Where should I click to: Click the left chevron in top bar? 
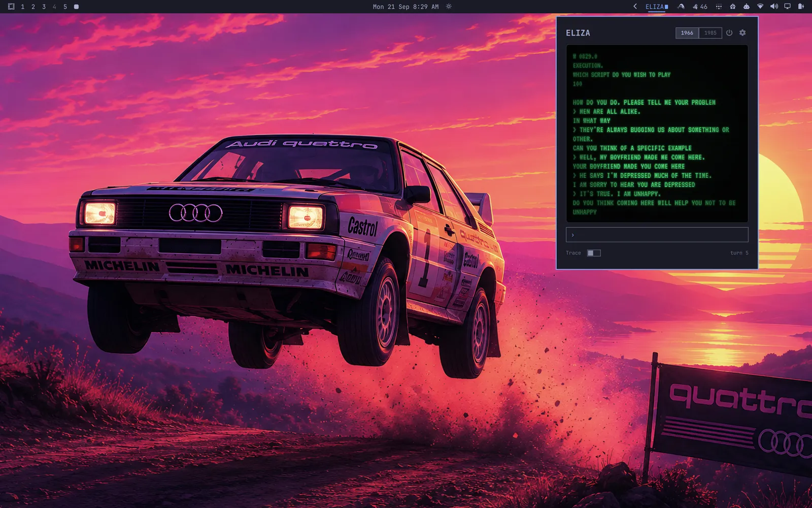635,7
